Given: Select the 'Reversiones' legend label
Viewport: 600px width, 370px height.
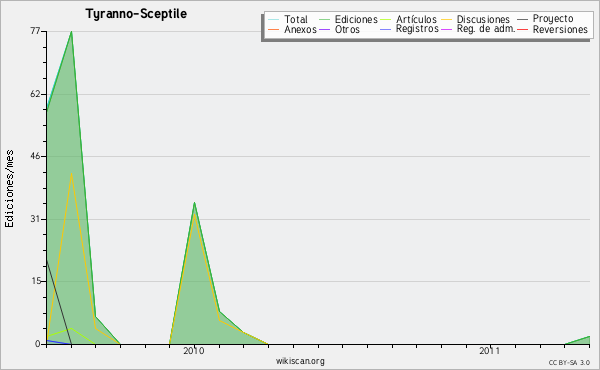Looking at the screenshot, I should pos(560,29).
